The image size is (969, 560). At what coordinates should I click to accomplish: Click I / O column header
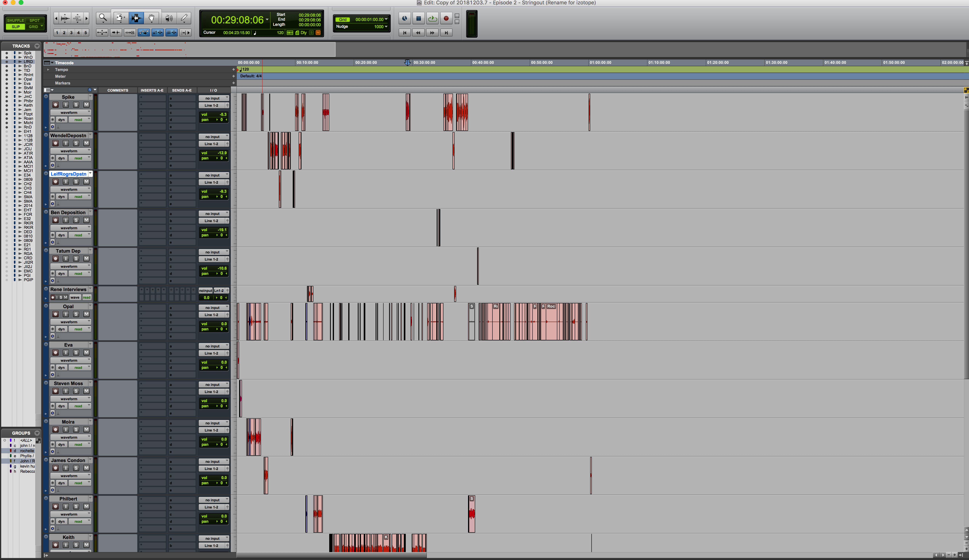(x=213, y=90)
